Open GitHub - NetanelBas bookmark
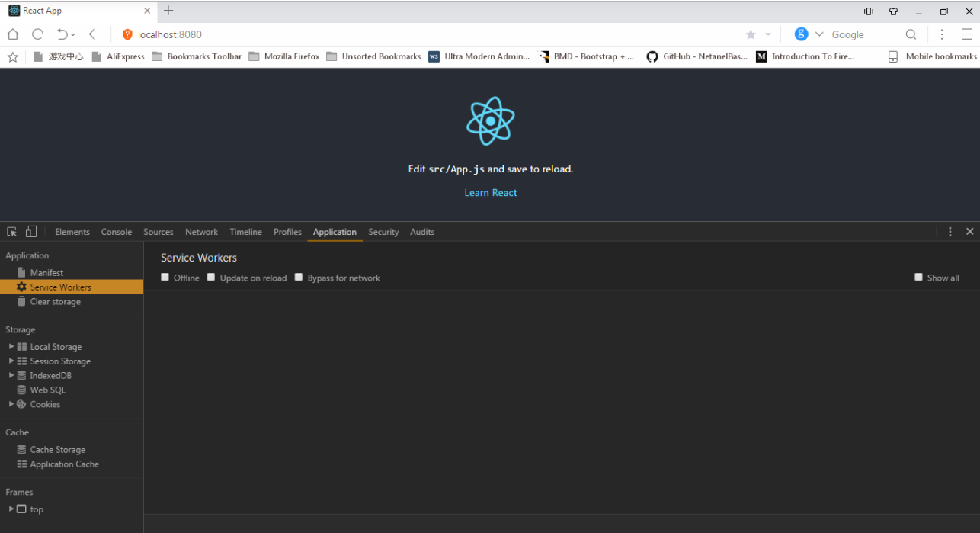 click(x=697, y=56)
